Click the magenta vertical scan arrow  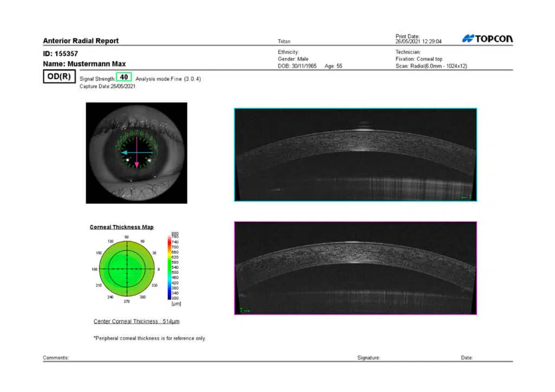click(137, 152)
